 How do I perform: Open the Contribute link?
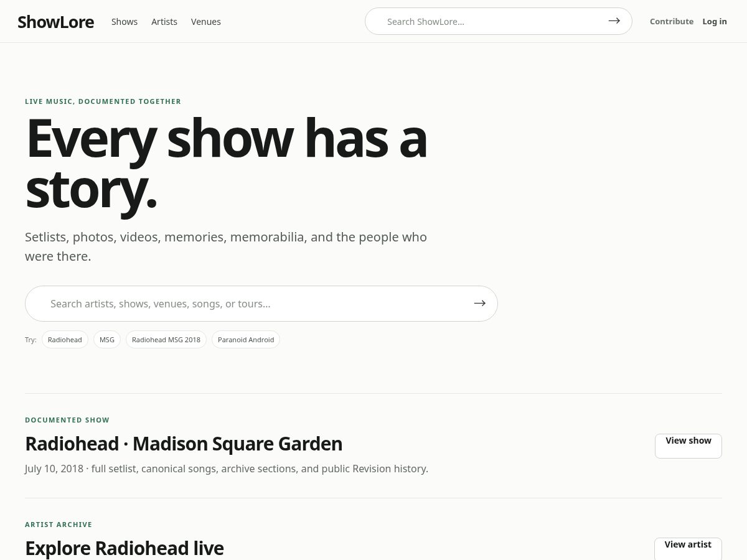pyautogui.click(x=672, y=21)
